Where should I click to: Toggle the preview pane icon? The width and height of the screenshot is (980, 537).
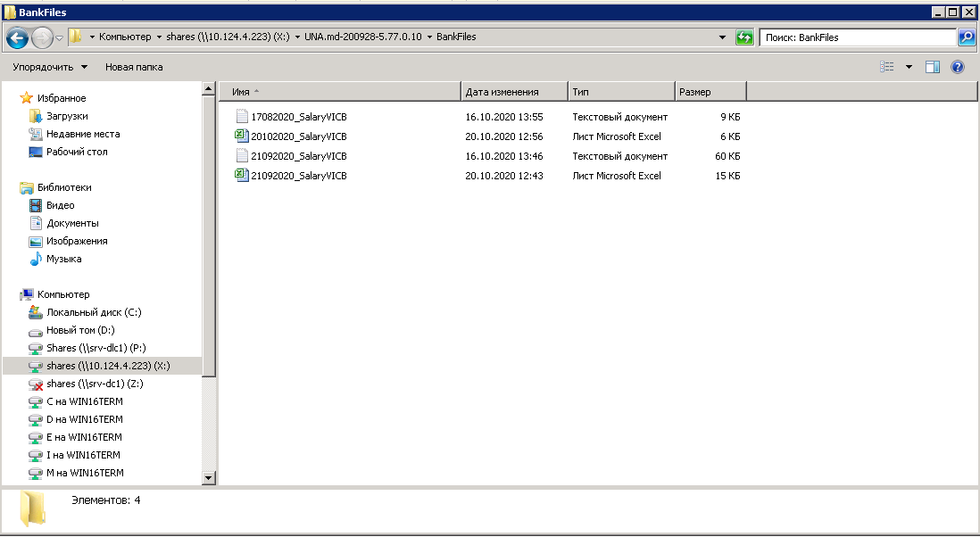coord(933,67)
